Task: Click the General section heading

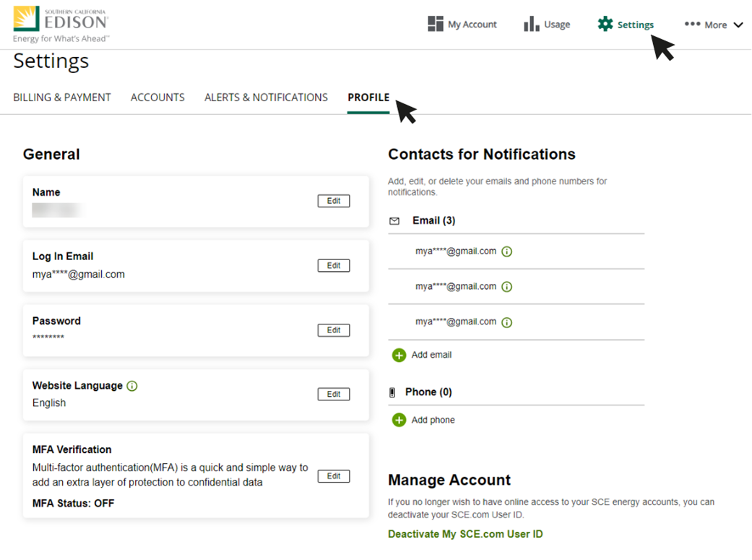Action: (x=51, y=154)
